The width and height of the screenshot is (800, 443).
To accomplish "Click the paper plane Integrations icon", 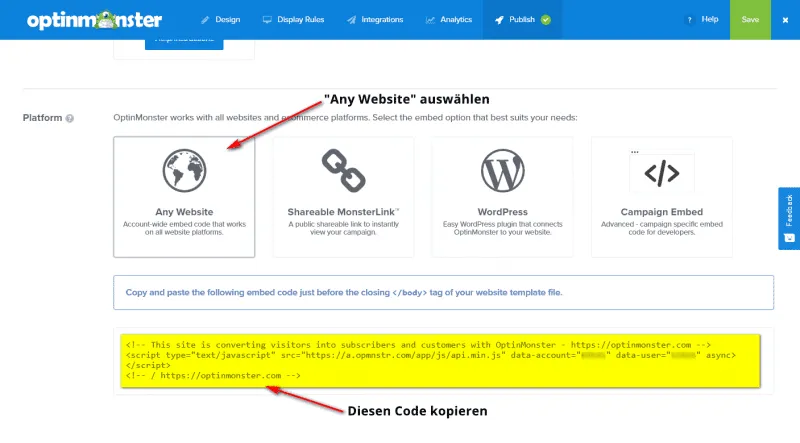I will [352, 20].
